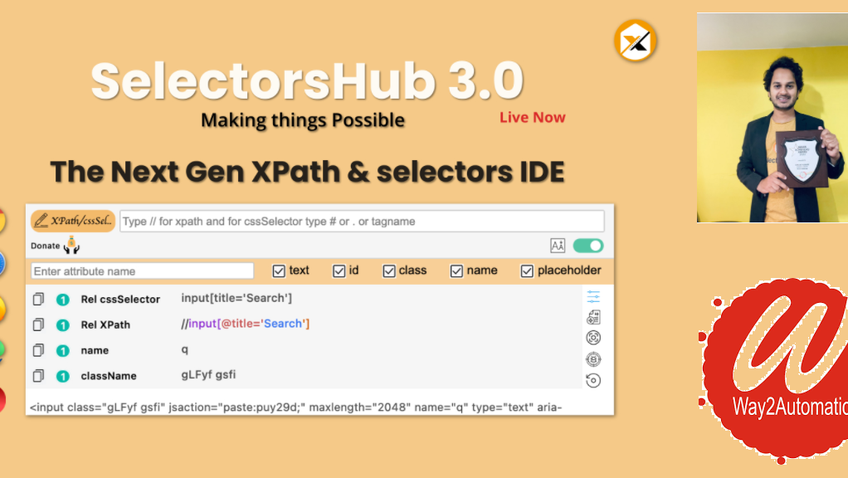Copy the Rel cssSelector value
Viewport: 848px width, 478px height.
point(39,299)
